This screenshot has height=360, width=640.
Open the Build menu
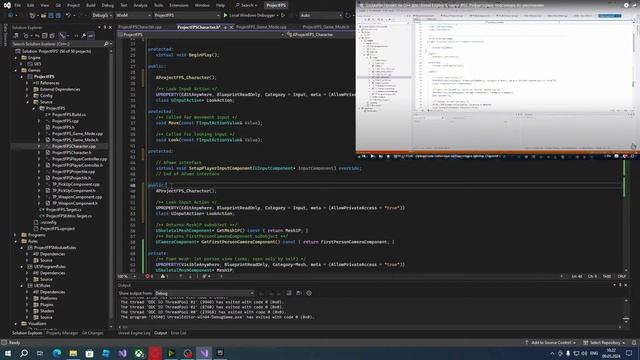point(91,5)
